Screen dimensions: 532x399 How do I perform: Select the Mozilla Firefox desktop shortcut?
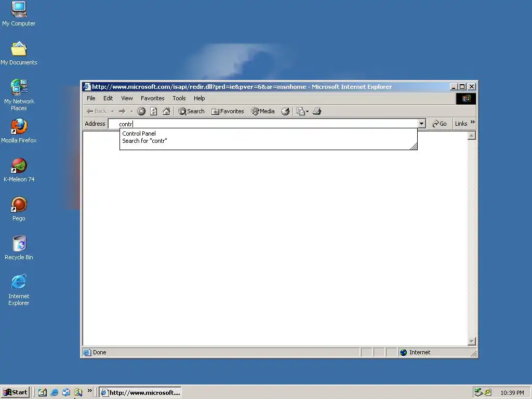[19, 131]
